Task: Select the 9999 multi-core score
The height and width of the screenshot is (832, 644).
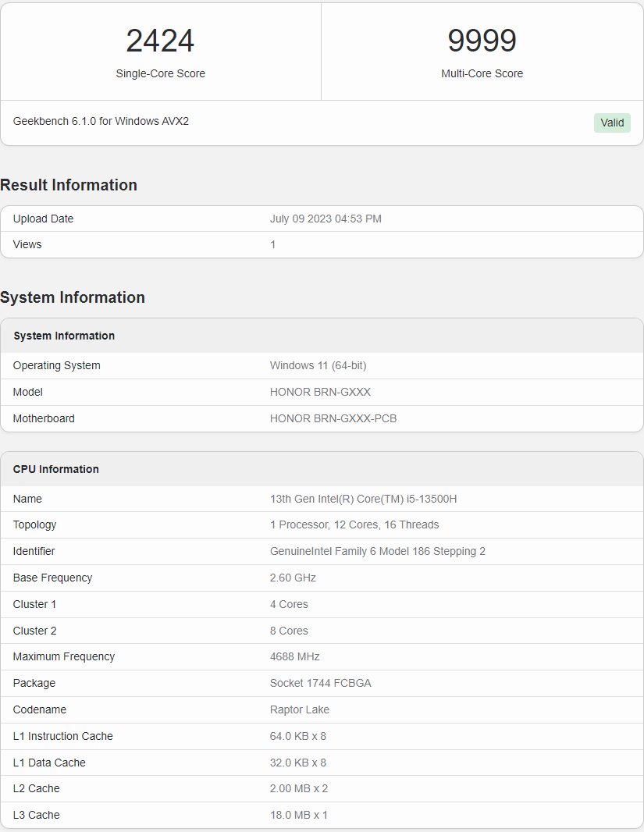Action: [482, 41]
